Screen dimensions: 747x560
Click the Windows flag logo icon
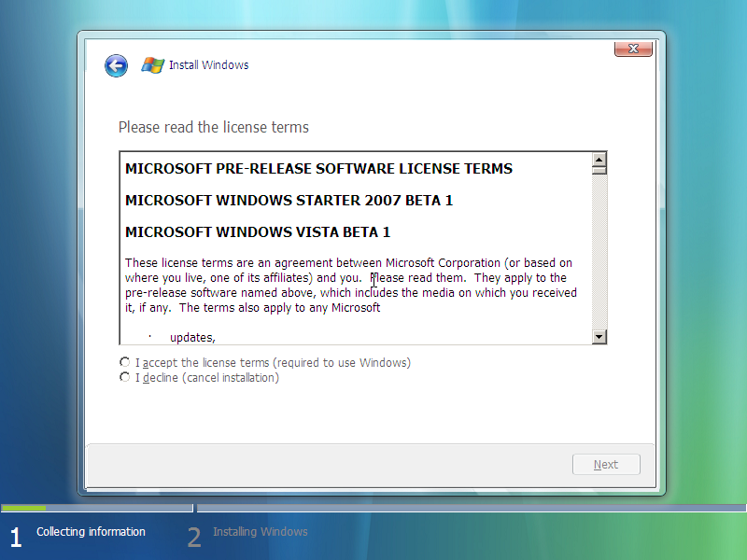point(153,65)
